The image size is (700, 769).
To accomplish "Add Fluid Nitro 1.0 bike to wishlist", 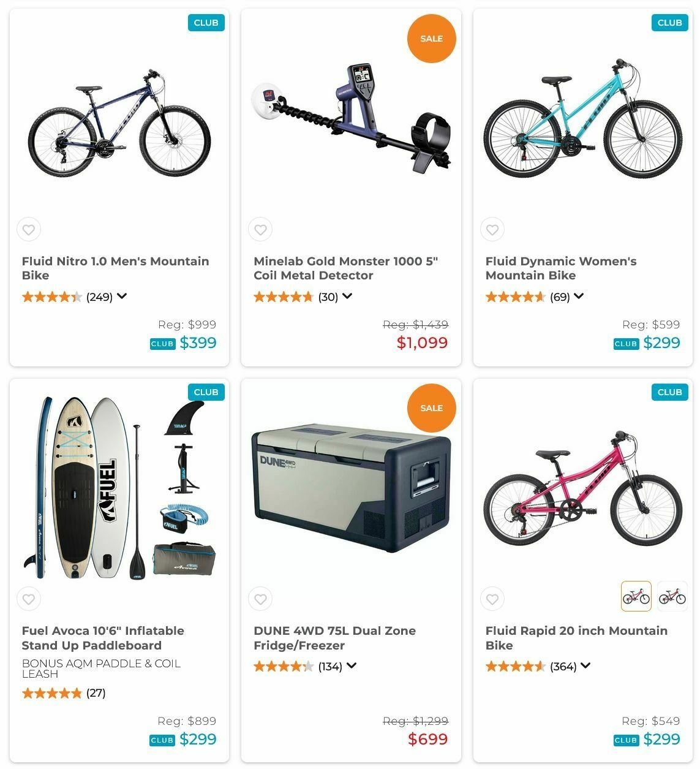I will click(29, 230).
